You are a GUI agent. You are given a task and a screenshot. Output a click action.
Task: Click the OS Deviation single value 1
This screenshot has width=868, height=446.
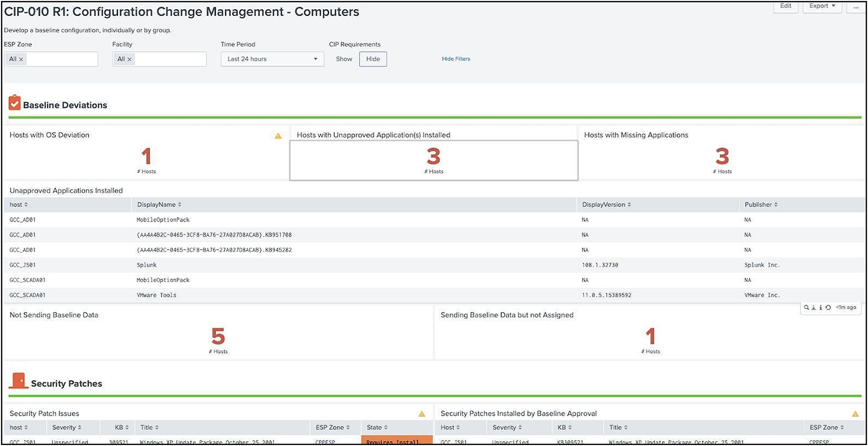pos(147,156)
